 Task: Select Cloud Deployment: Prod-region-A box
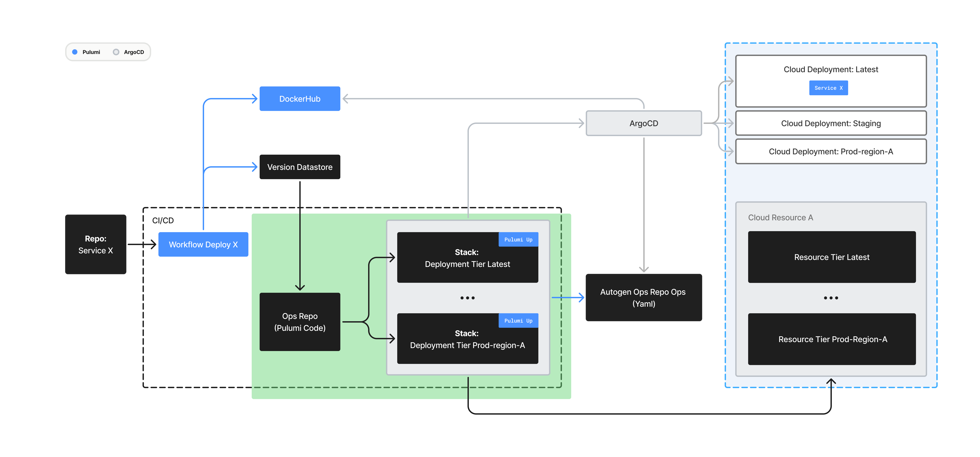coord(831,151)
